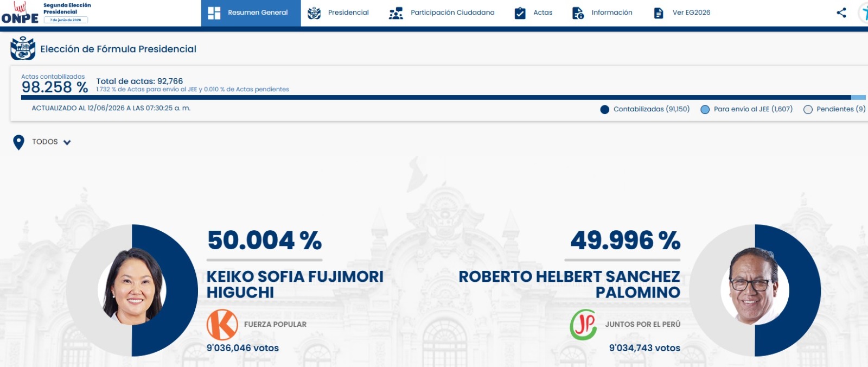Click the actas progress bar
The height and width of the screenshot is (367, 868).
pyautogui.click(x=443, y=98)
